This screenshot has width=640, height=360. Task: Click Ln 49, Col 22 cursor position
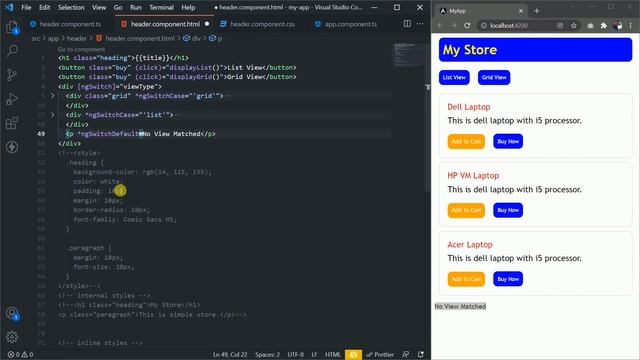tap(230, 354)
